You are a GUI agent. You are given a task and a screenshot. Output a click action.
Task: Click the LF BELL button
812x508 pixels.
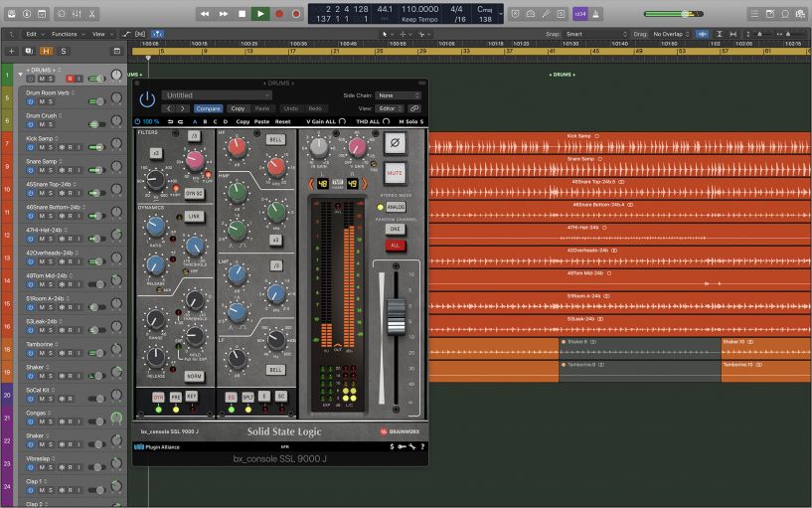tap(276, 370)
